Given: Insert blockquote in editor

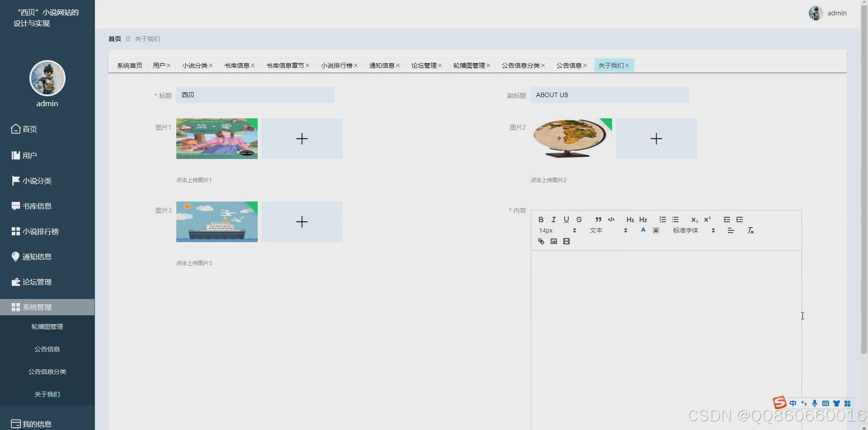Looking at the screenshot, I should (x=598, y=220).
